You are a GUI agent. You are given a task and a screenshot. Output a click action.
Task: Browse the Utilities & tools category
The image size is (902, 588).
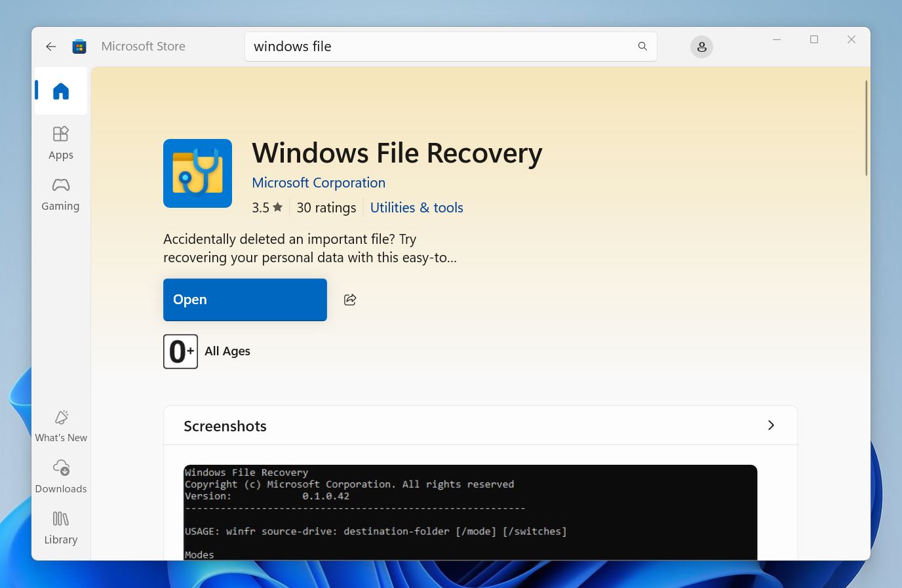click(x=416, y=207)
